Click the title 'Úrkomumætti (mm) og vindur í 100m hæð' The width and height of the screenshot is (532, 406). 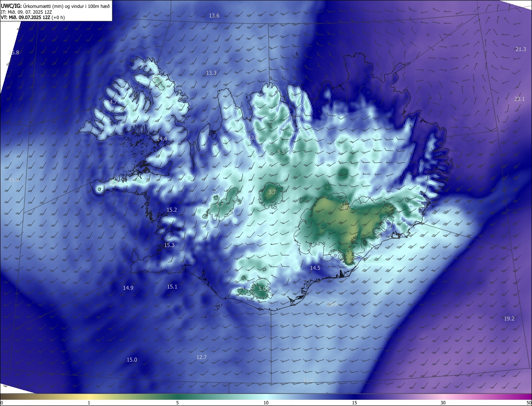[x=66, y=6]
